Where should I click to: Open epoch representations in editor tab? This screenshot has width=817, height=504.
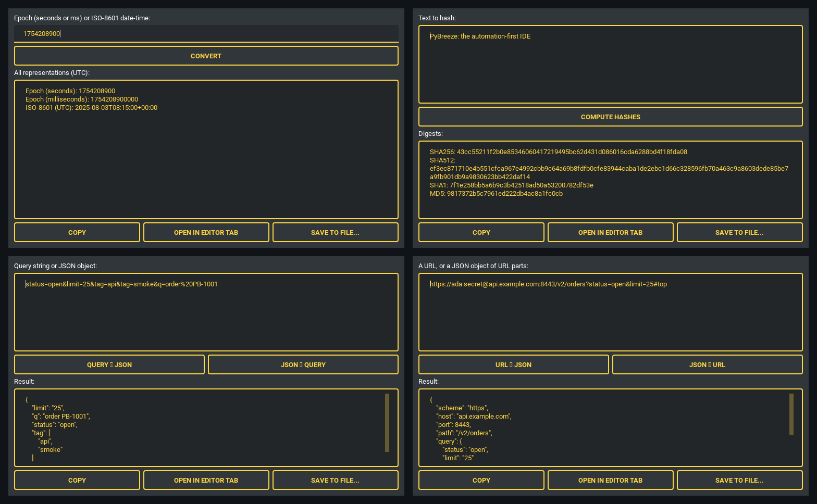tap(206, 232)
